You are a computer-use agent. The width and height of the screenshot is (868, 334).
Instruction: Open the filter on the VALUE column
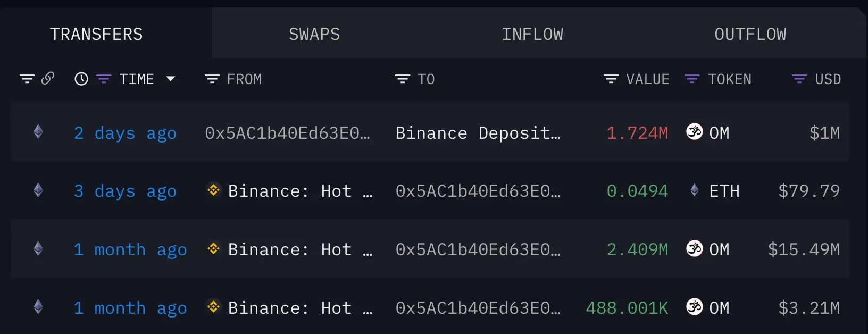point(610,79)
